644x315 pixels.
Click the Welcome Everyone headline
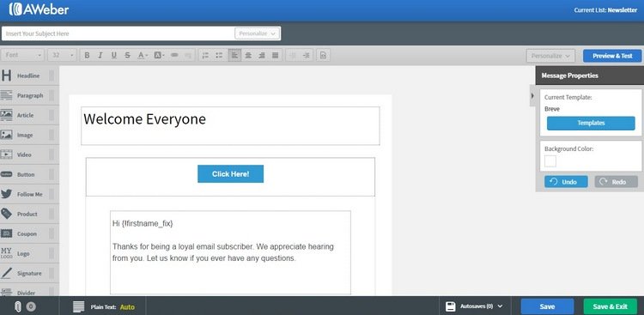click(144, 119)
